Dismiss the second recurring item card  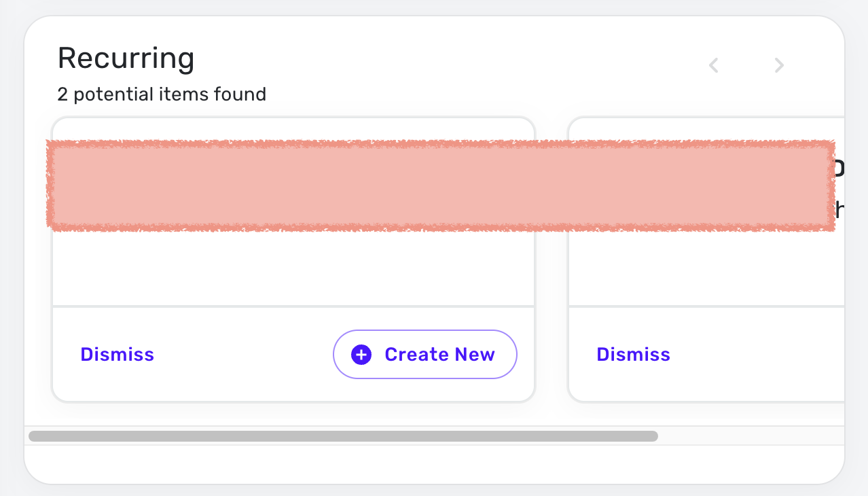coord(634,355)
